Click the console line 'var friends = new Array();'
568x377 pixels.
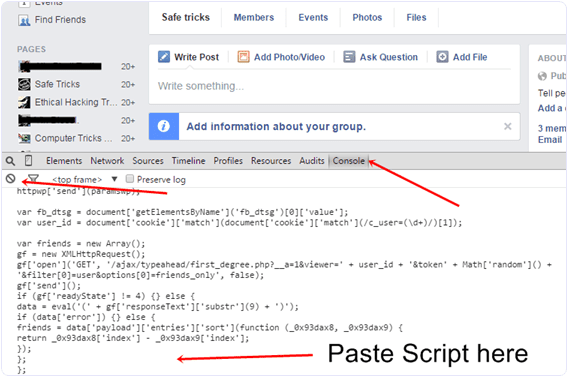point(81,243)
